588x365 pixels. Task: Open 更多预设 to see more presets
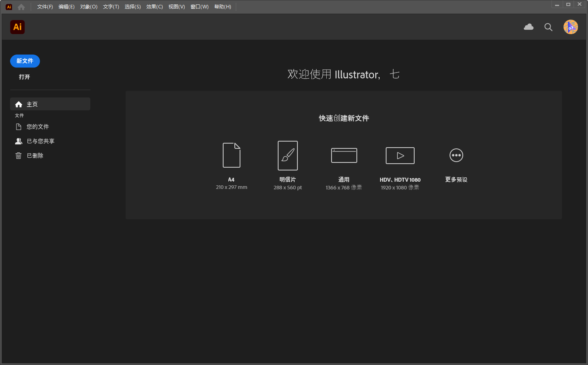[456, 155]
